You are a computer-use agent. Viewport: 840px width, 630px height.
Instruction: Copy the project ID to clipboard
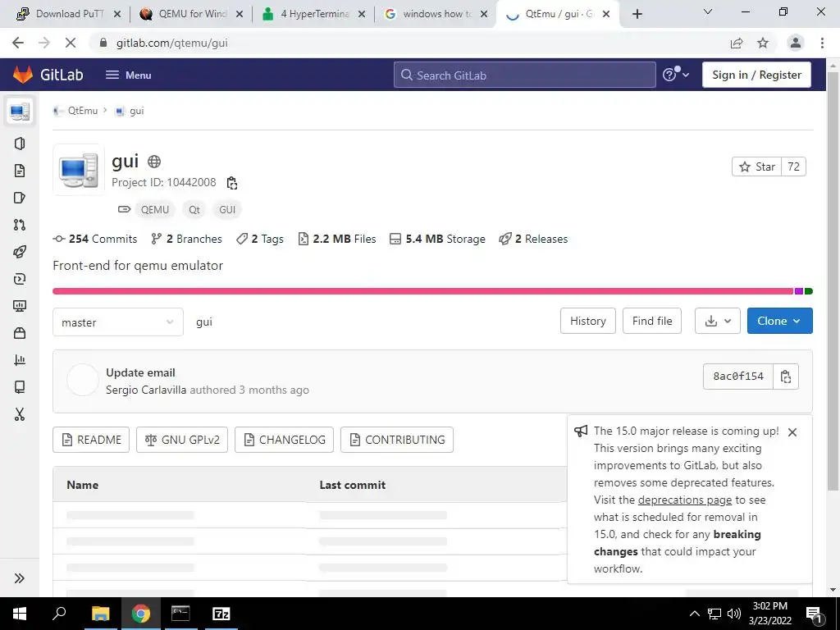tap(232, 183)
